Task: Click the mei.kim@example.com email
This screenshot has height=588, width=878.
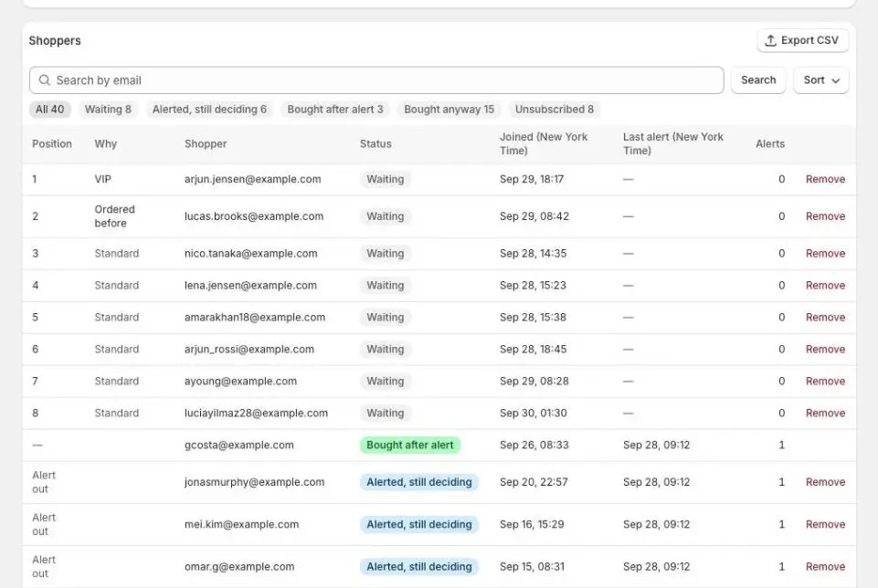Action: tap(242, 524)
